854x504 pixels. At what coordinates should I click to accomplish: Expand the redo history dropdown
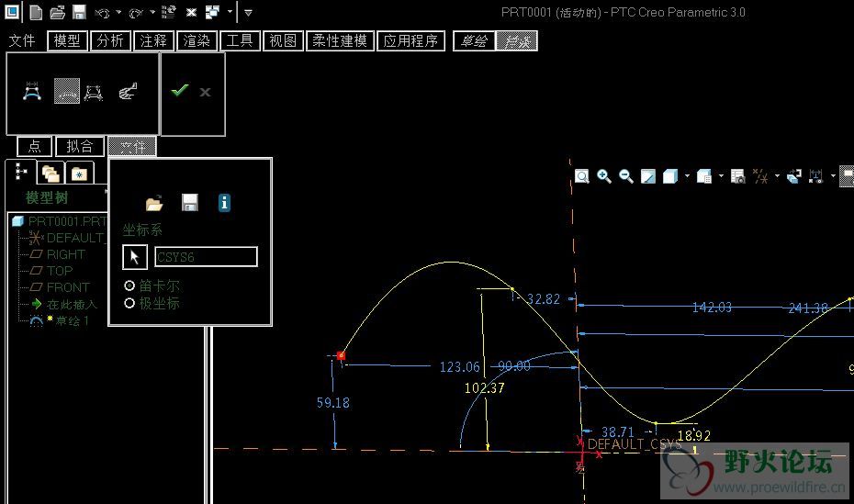point(152,12)
